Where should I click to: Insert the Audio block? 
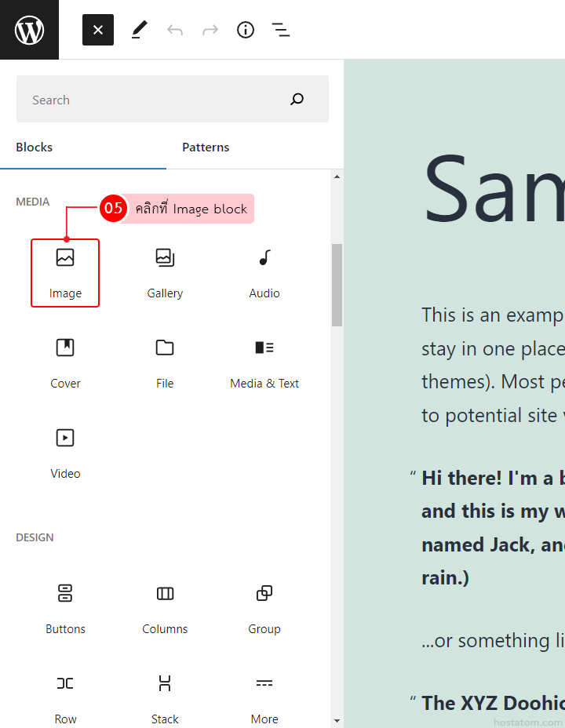[264, 272]
